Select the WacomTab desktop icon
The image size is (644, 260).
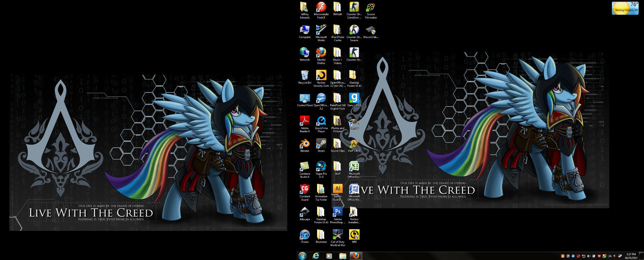click(x=371, y=32)
